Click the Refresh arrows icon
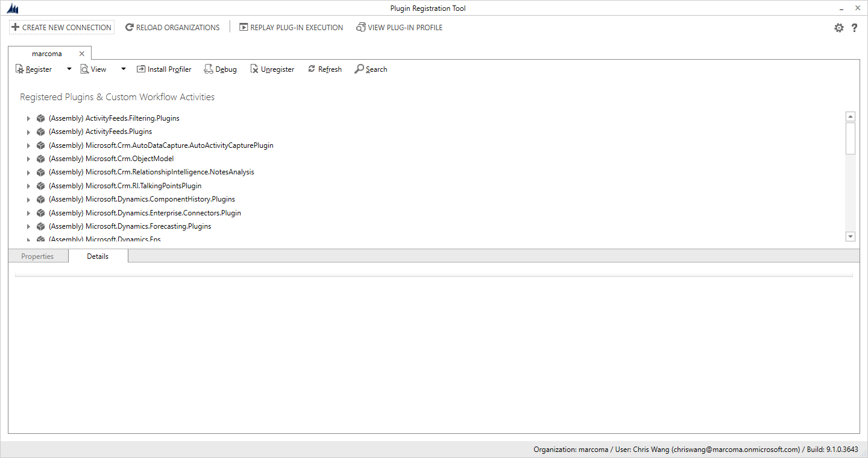This screenshot has height=458, width=868. (312, 69)
